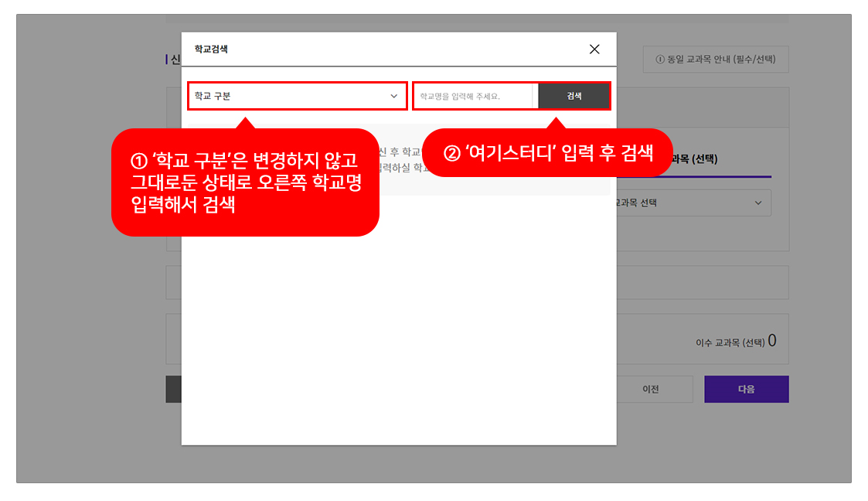This screenshot has width=868, height=501.
Task: Click the chevron in 교과목 선택 box
Action: (x=757, y=204)
